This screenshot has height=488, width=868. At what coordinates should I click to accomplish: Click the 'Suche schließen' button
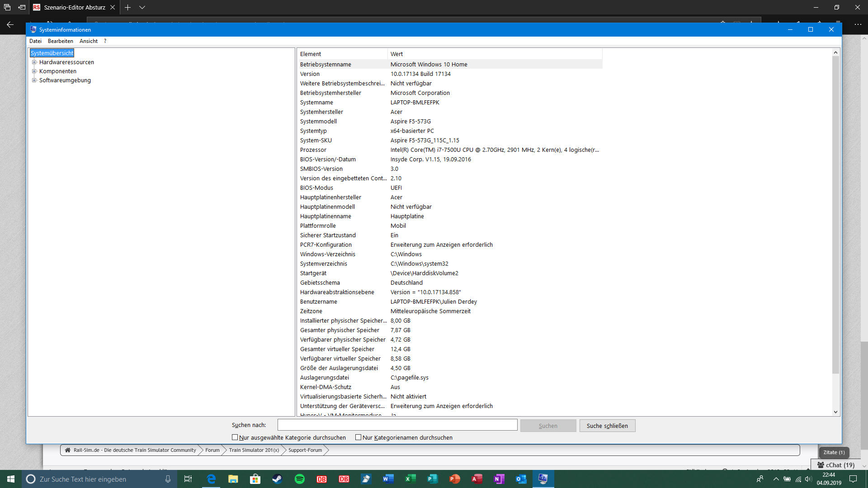[607, 426]
